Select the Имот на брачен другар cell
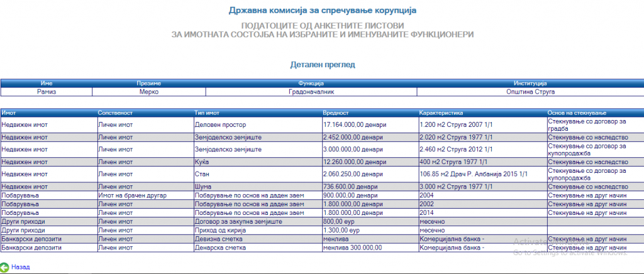The height and width of the screenshot is (274, 644). point(131,195)
